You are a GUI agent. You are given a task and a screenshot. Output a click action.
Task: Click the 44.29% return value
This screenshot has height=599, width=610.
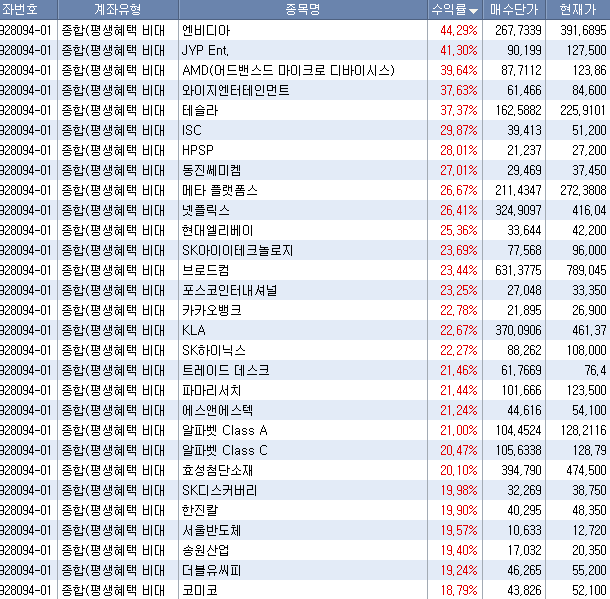pyautogui.click(x=459, y=30)
